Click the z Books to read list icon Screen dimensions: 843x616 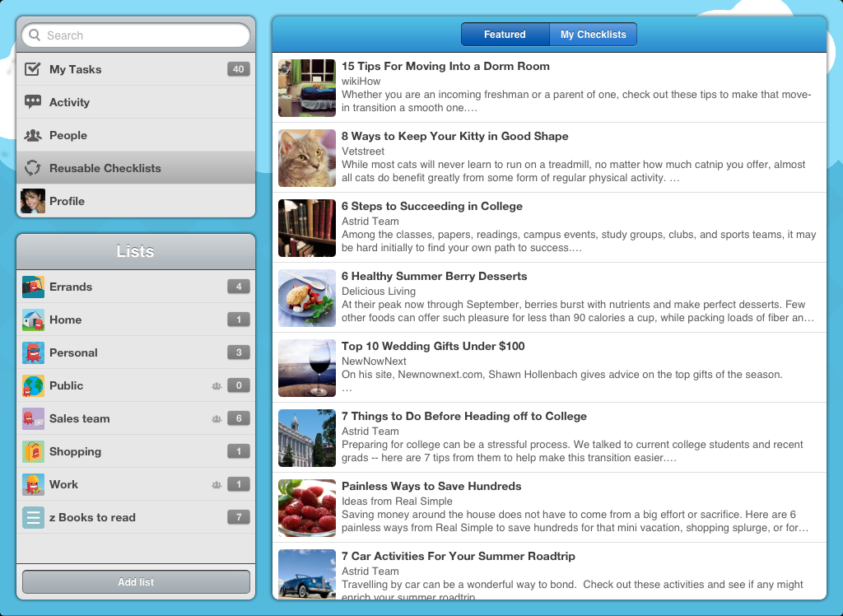[x=33, y=517]
